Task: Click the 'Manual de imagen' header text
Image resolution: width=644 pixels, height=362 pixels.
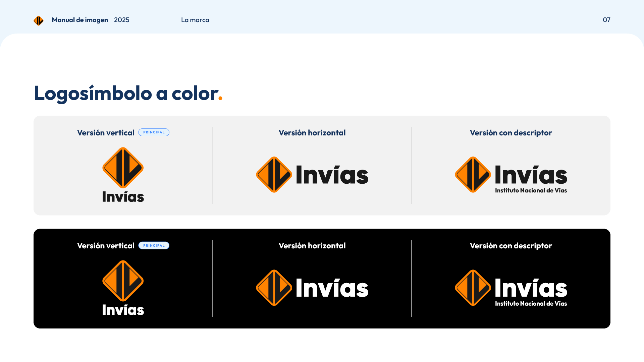Action: (80, 20)
